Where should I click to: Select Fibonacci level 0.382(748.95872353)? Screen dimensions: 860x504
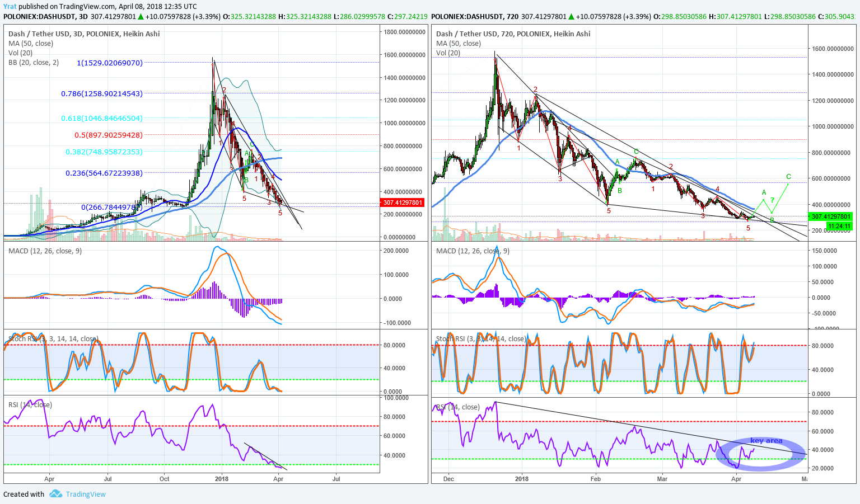pos(104,152)
